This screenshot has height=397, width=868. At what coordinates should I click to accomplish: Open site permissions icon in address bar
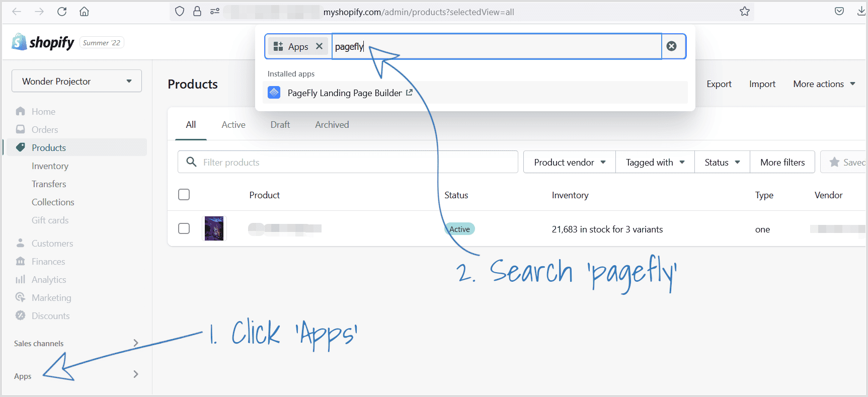pos(215,11)
